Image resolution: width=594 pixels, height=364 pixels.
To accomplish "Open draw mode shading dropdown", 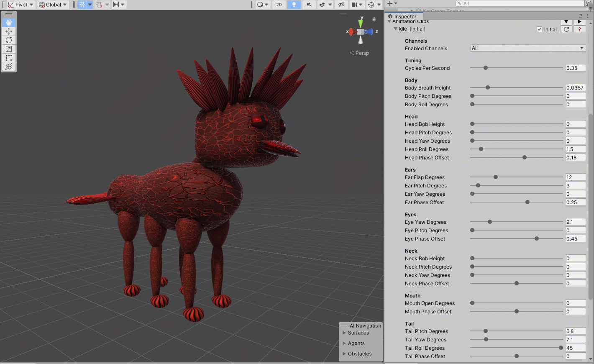I will 263,5.
